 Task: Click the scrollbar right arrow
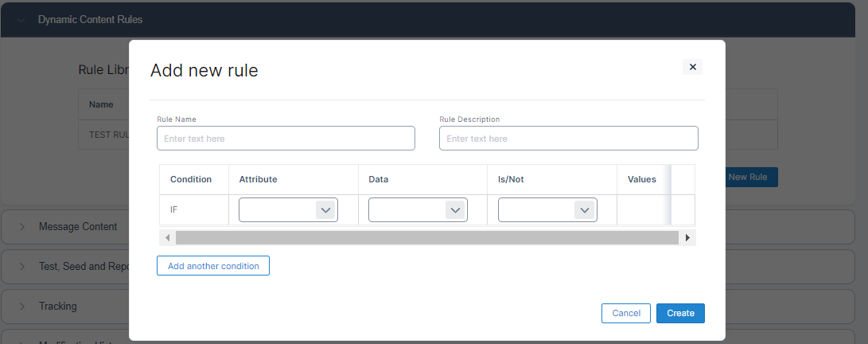(x=687, y=237)
